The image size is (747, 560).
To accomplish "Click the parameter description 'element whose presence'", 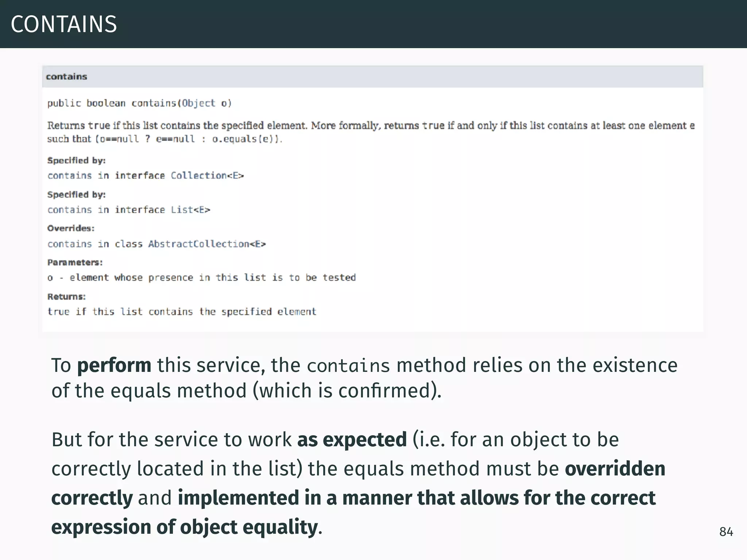I will (x=131, y=278).
